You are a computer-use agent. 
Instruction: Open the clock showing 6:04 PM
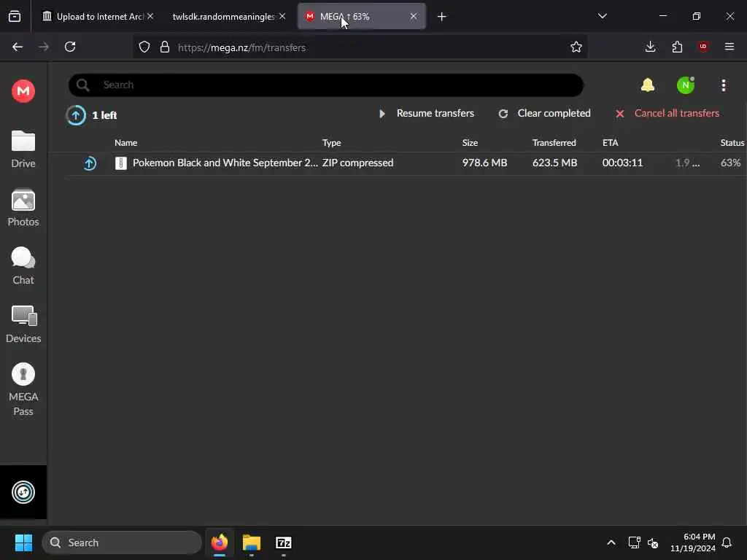(x=693, y=542)
